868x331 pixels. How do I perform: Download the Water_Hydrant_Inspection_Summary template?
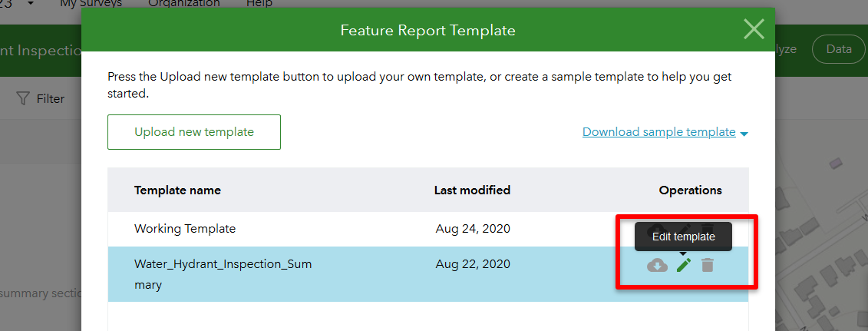(x=657, y=265)
